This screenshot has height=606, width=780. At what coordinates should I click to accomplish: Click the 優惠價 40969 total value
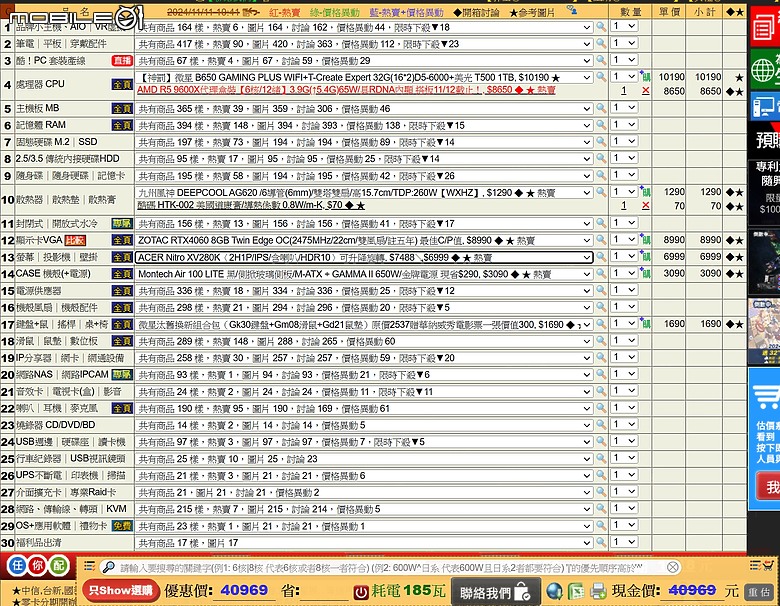244,590
